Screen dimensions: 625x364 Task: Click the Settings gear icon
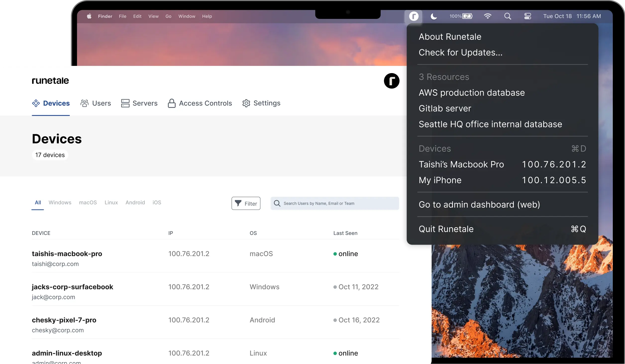[x=246, y=103]
